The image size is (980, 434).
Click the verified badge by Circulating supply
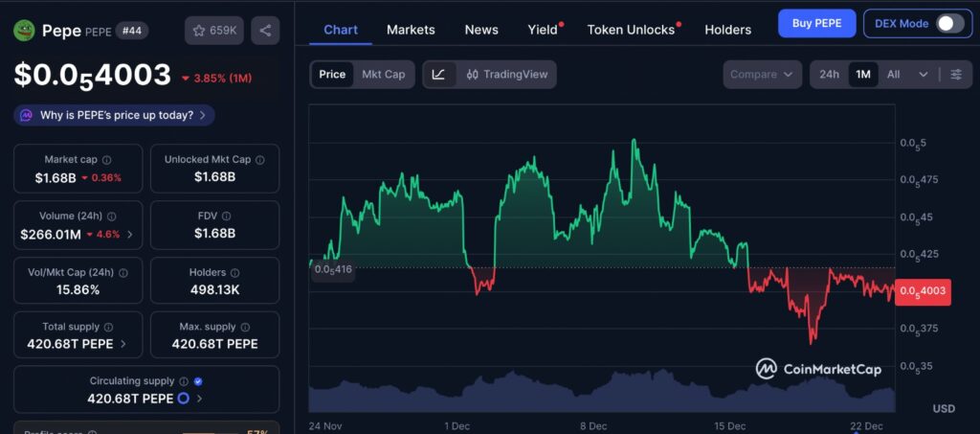click(198, 381)
